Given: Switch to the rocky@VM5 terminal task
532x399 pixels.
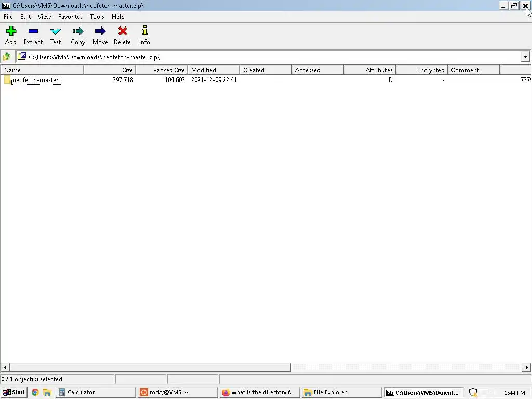Looking at the screenshot, I should point(178,392).
